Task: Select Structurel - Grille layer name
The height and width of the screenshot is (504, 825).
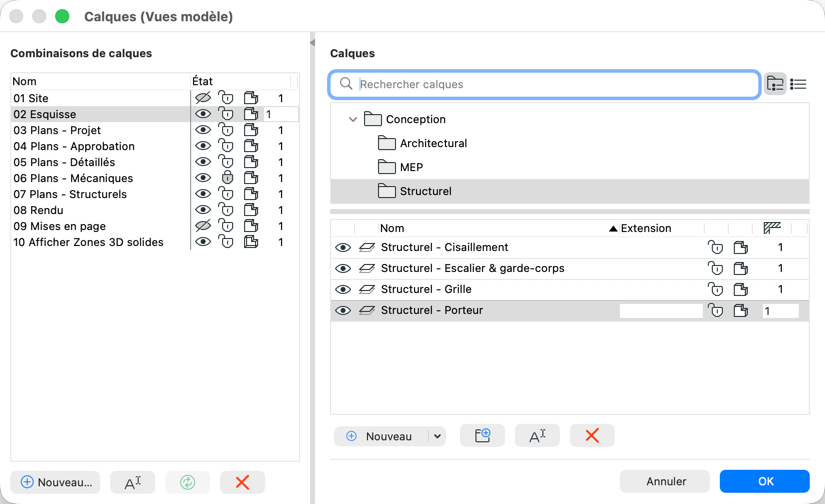Action: pyautogui.click(x=426, y=289)
